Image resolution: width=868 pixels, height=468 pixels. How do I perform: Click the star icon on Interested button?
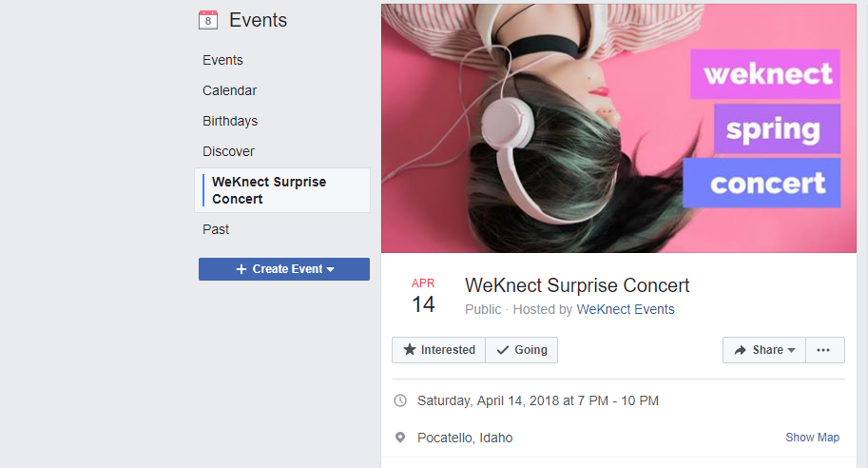(x=410, y=350)
